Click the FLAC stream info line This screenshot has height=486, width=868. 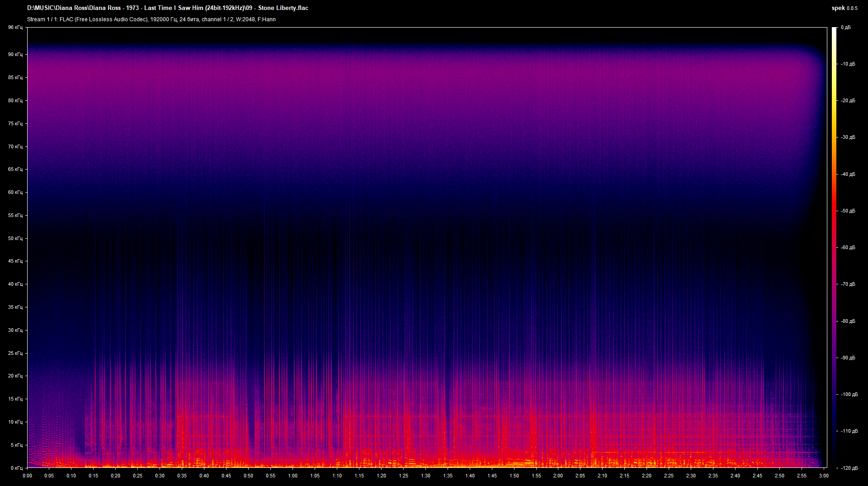[x=151, y=19]
